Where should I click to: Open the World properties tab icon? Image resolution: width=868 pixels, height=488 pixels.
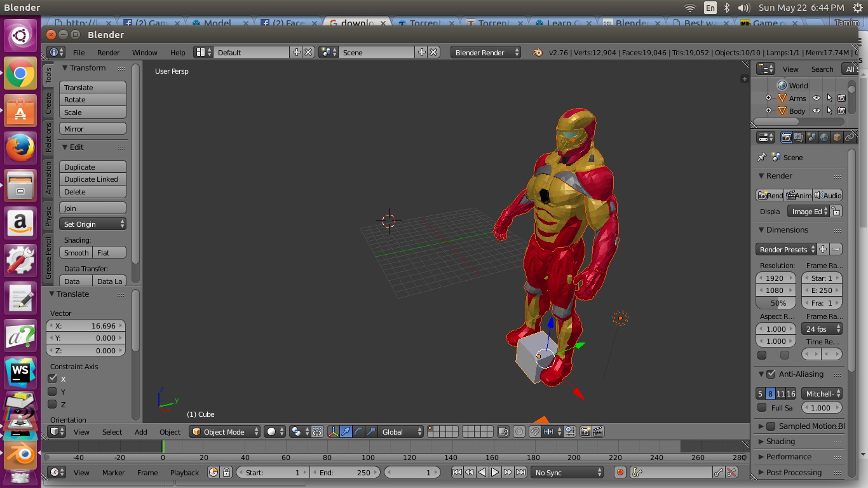click(x=824, y=137)
